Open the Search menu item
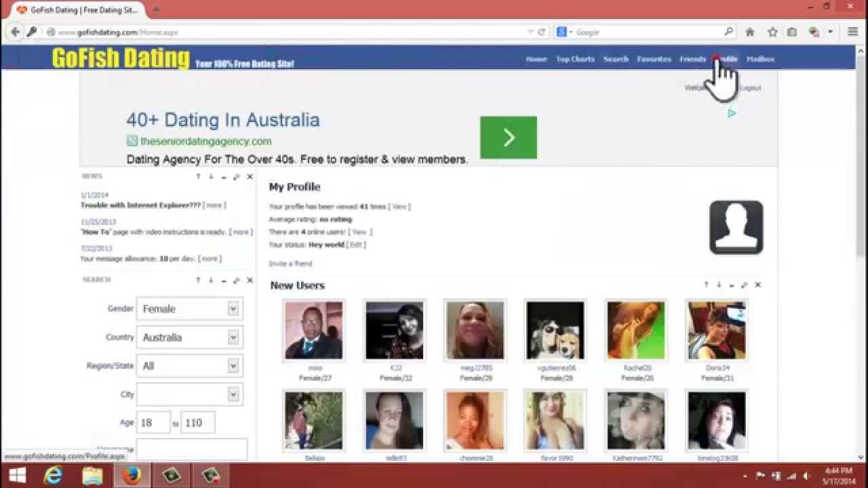Viewport: 868px width, 488px height. pos(616,59)
